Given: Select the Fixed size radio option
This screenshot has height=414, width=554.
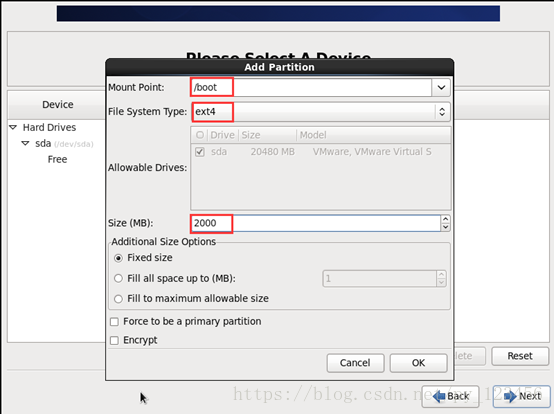Looking at the screenshot, I should pyautogui.click(x=119, y=258).
